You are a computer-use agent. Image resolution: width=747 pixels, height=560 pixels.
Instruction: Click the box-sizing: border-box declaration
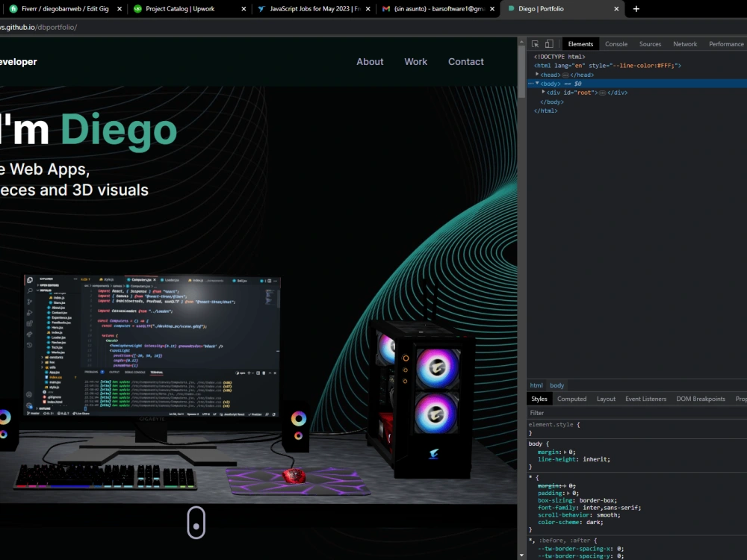coord(577,500)
